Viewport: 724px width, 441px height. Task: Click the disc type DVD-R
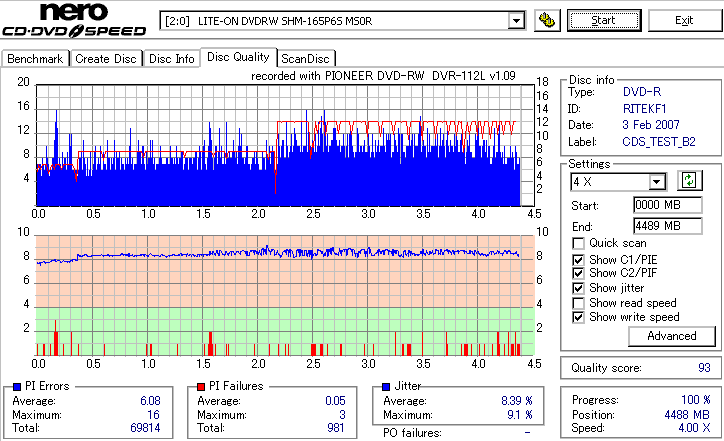coord(642,92)
